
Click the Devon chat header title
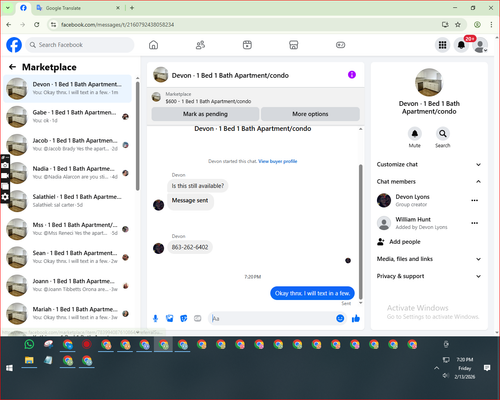(230, 75)
